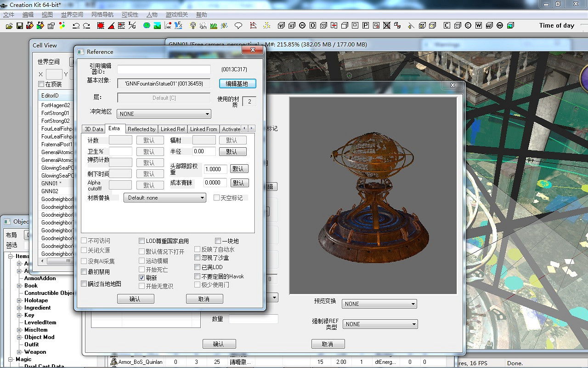588x368 pixels.
Task: Open the 材质替换 Default: none dropdown
Action: point(164,198)
